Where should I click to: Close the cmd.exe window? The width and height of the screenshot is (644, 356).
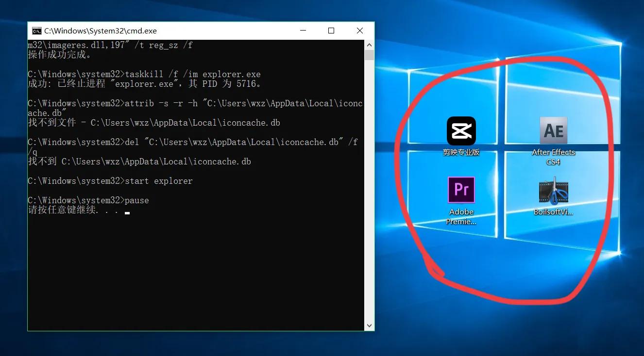pos(360,31)
